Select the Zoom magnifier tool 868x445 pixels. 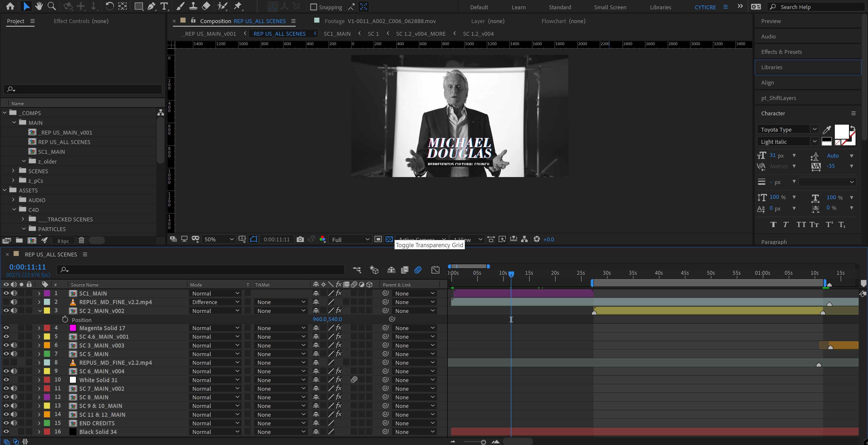pyautogui.click(x=52, y=6)
